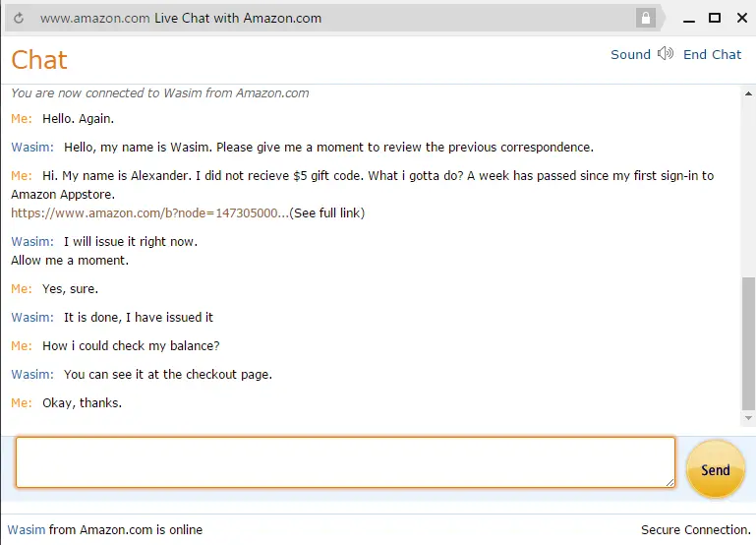The width and height of the screenshot is (756, 545).
Task: Send the chat message
Action: click(x=715, y=469)
